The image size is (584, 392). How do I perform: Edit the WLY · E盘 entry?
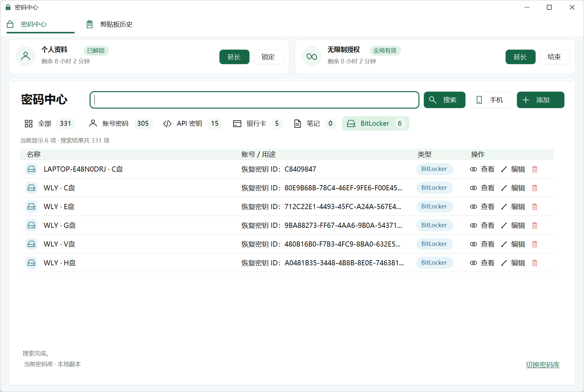[513, 207]
